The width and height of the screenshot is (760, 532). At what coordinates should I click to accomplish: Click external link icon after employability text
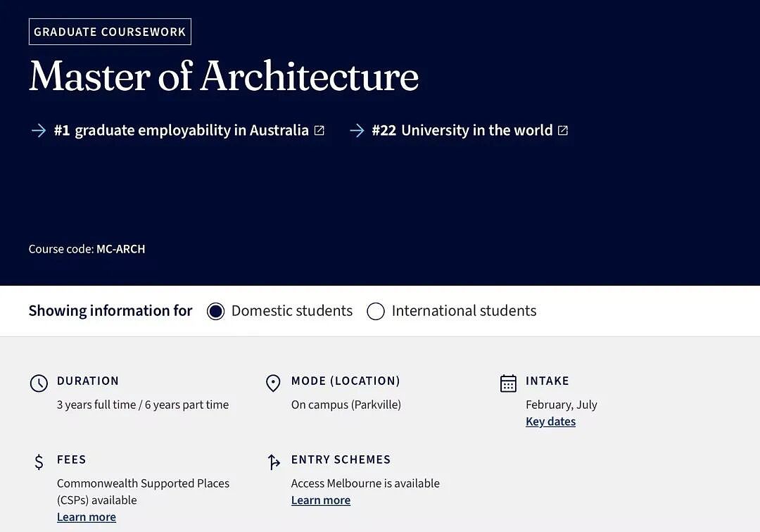pos(319,130)
